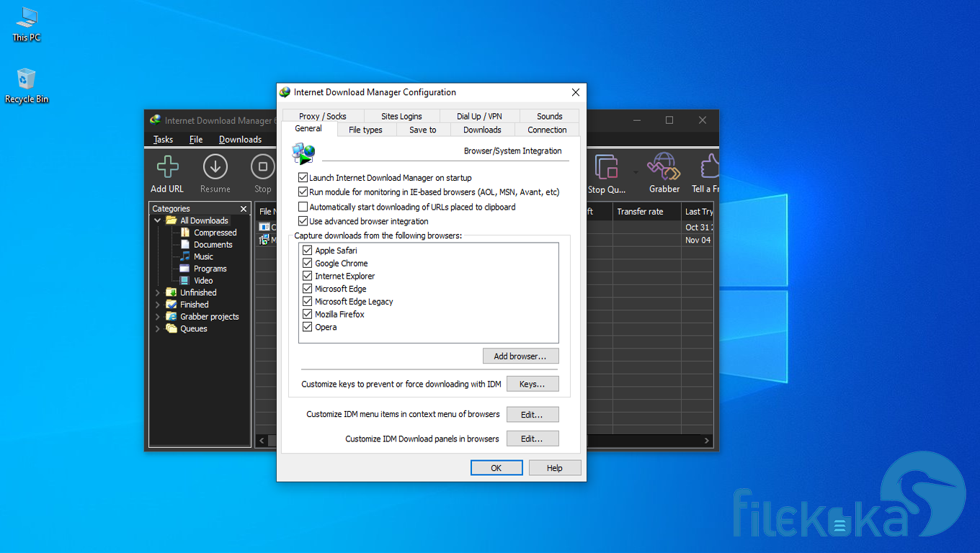Open the Downloads menu in IDM
980x553 pixels.
tap(241, 140)
